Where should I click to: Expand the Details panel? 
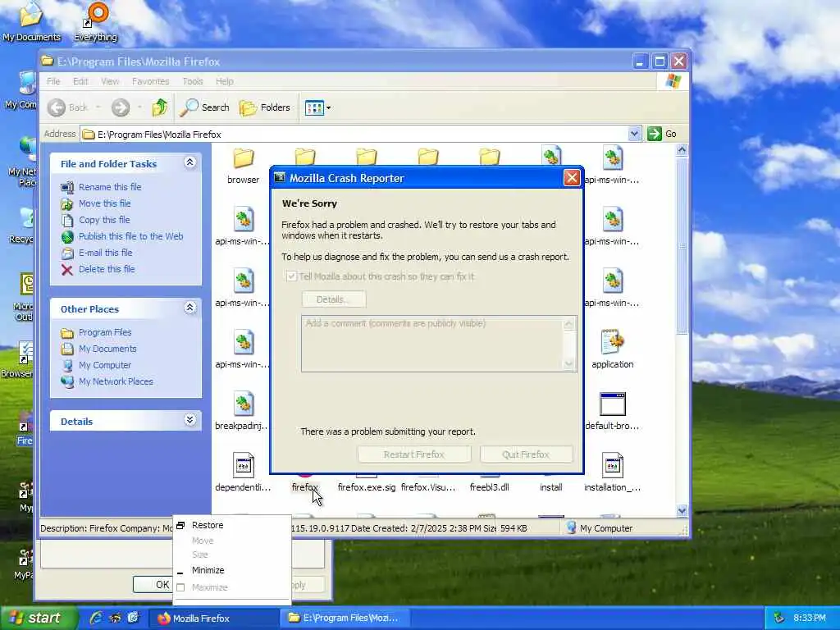[x=189, y=420]
